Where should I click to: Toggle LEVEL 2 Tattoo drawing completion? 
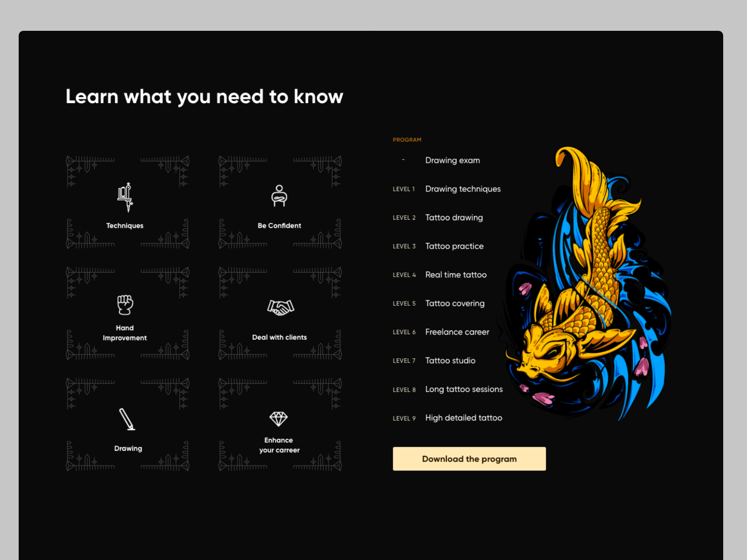pyautogui.click(x=454, y=217)
